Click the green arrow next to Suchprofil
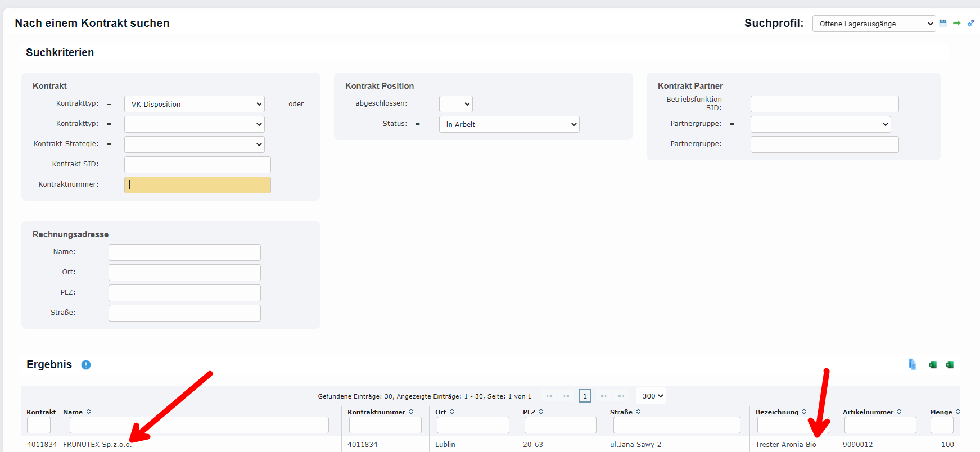 coord(956,23)
